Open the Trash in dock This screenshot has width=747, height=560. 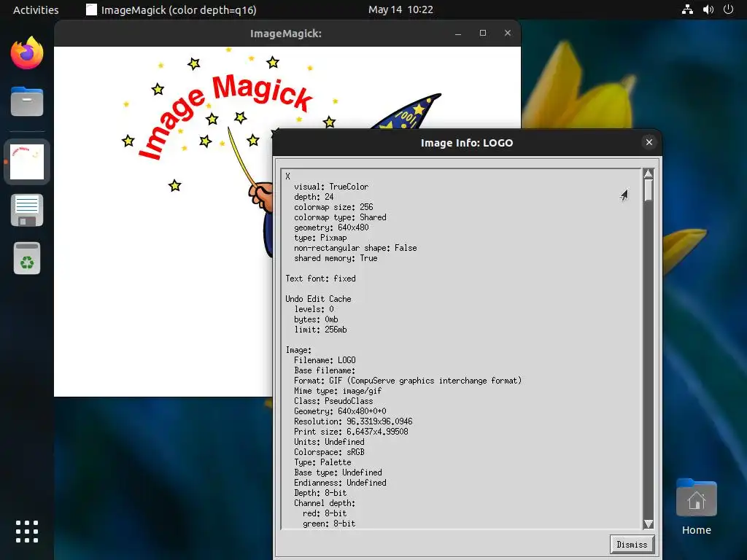point(27,259)
